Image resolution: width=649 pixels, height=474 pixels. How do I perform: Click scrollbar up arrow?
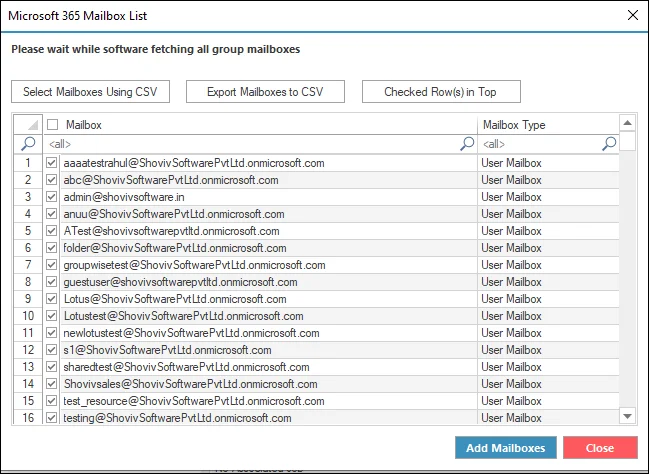627,123
